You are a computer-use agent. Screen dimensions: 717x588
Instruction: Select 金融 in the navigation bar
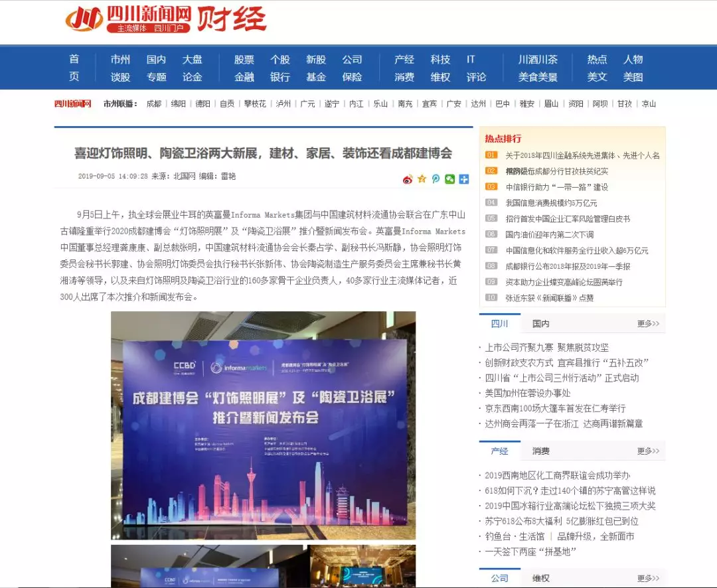pyautogui.click(x=244, y=77)
